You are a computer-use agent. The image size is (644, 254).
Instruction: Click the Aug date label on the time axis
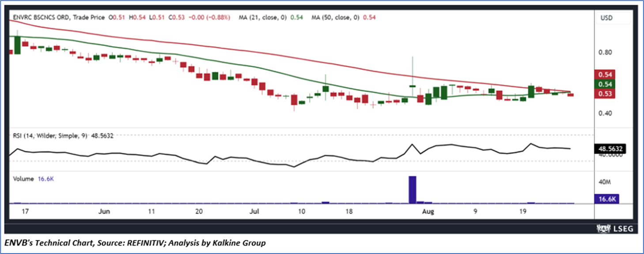[428, 212]
